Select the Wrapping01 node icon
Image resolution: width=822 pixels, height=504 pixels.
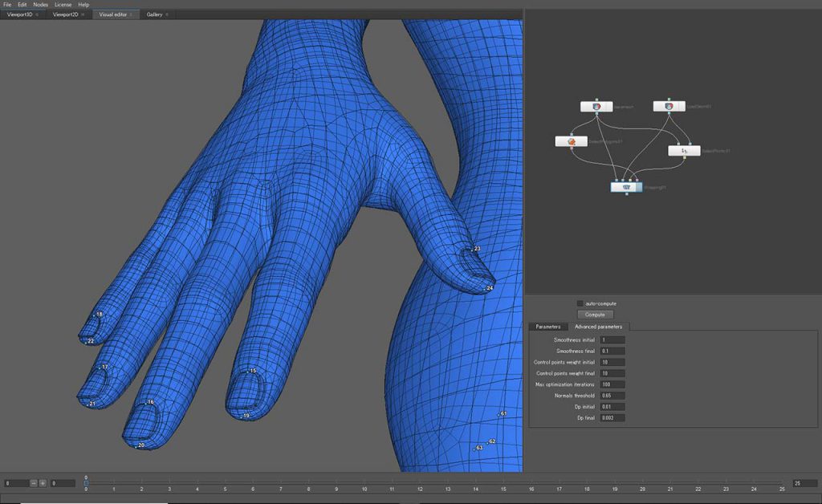(625, 187)
